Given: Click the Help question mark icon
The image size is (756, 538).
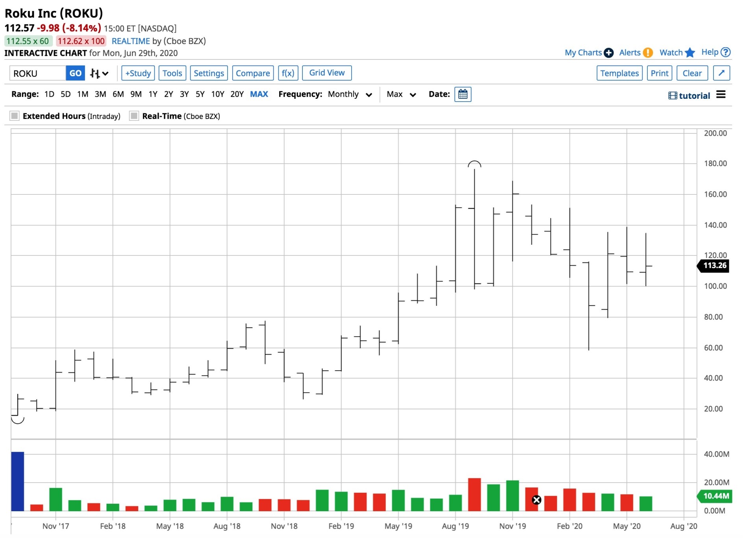Looking at the screenshot, I should pos(726,52).
